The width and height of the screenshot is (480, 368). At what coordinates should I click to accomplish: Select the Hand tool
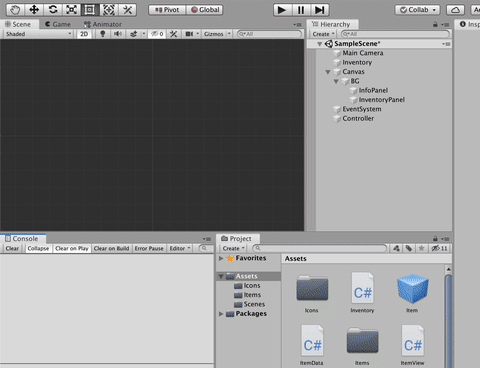[15, 10]
